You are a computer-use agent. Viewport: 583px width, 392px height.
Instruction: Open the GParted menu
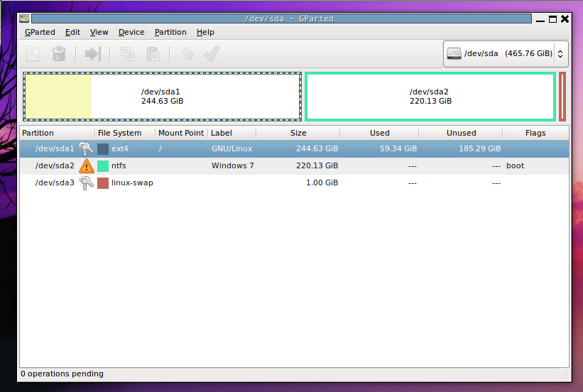[x=40, y=33]
